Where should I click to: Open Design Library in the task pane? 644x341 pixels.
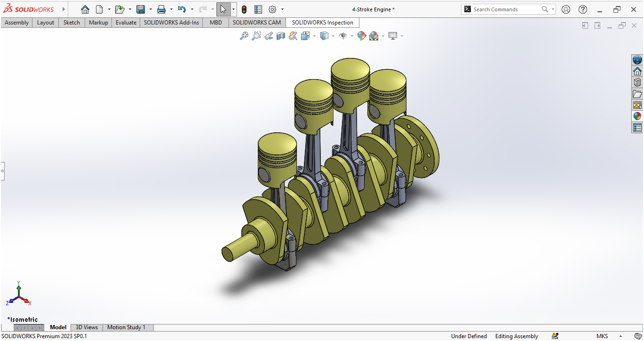(x=637, y=82)
